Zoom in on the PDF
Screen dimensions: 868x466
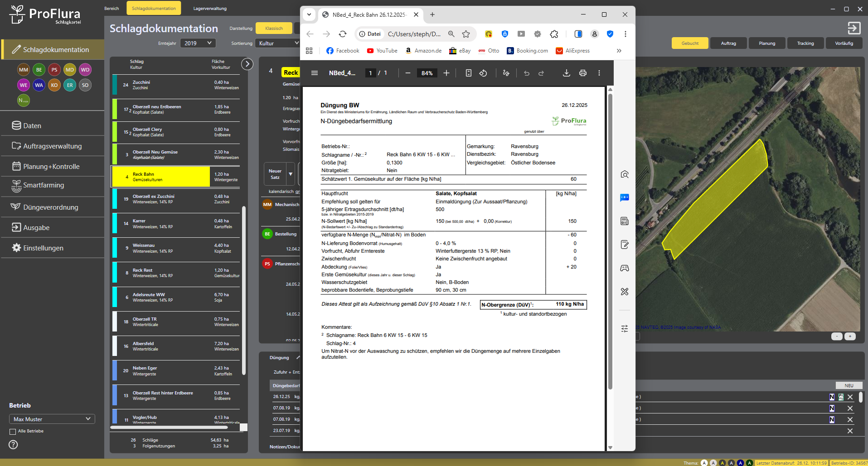point(446,73)
